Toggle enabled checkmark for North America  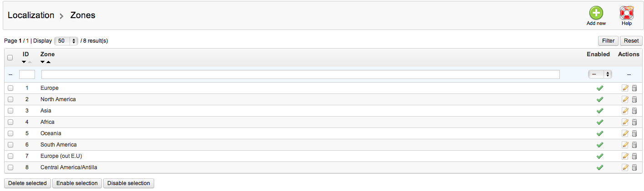coord(599,99)
